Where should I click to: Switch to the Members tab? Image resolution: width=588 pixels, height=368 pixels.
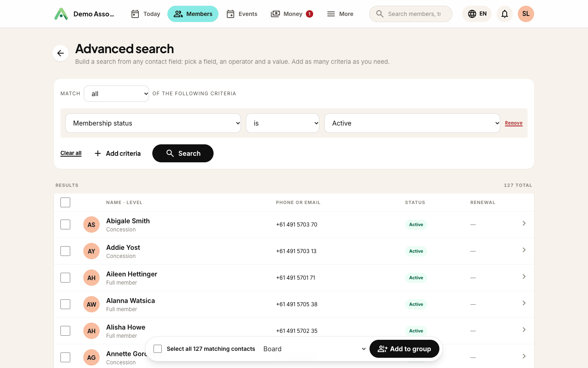pos(193,14)
